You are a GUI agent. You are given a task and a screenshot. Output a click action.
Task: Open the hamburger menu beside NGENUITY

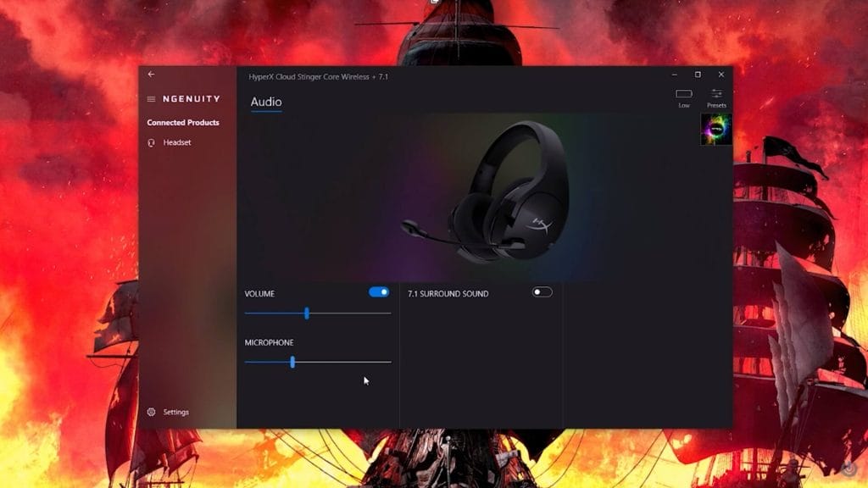[151, 99]
